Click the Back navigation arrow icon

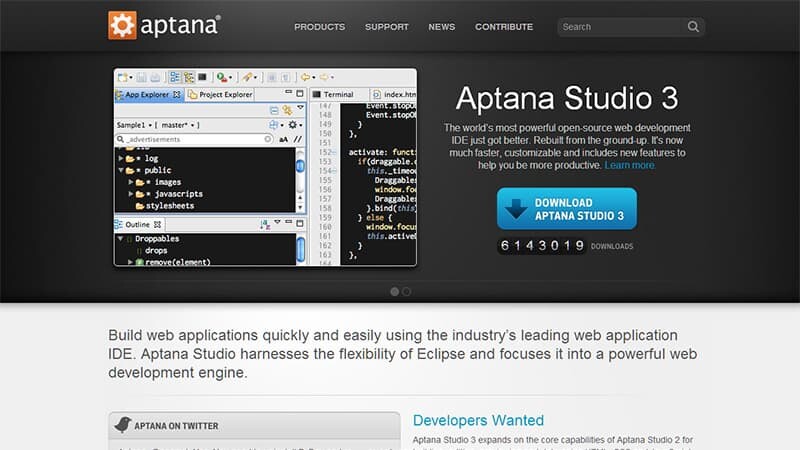(306, 77)
